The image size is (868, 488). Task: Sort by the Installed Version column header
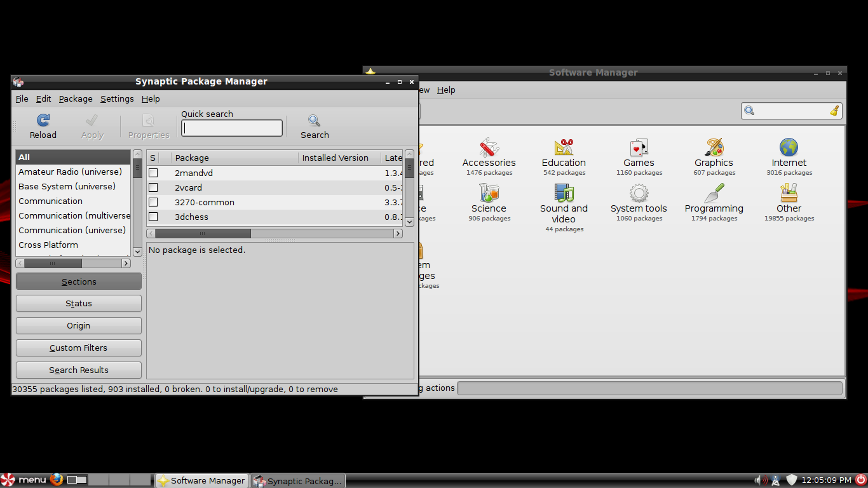[x=339, y=158]
